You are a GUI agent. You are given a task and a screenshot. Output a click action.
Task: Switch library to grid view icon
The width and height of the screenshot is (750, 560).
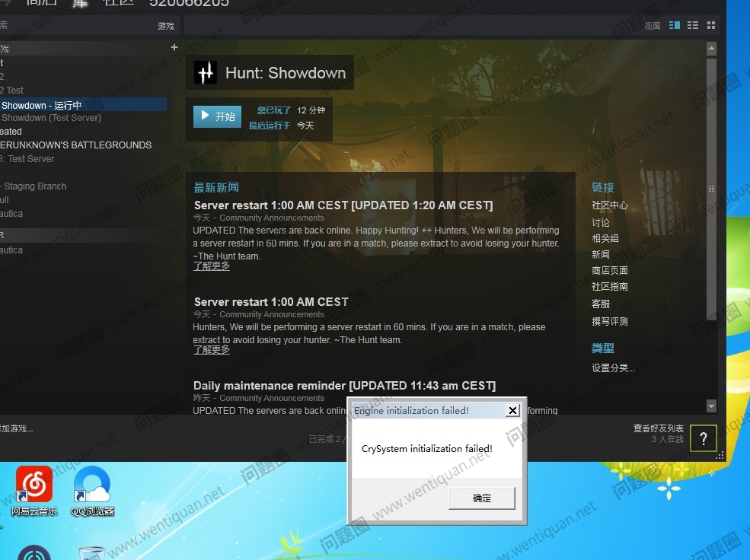coord(711,25)
